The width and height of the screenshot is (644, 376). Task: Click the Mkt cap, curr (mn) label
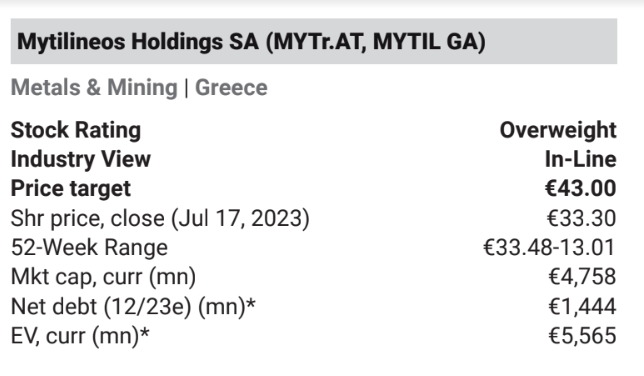click(104, 277)
